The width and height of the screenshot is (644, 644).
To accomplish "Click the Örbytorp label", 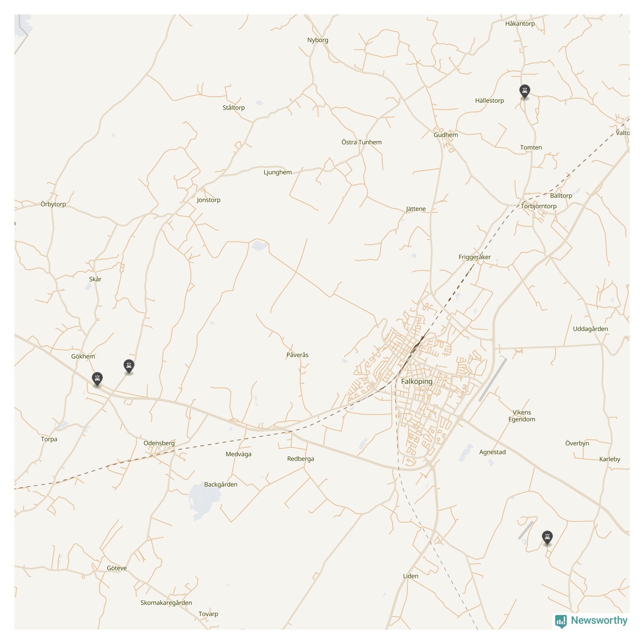I will [x=53, y=204].
